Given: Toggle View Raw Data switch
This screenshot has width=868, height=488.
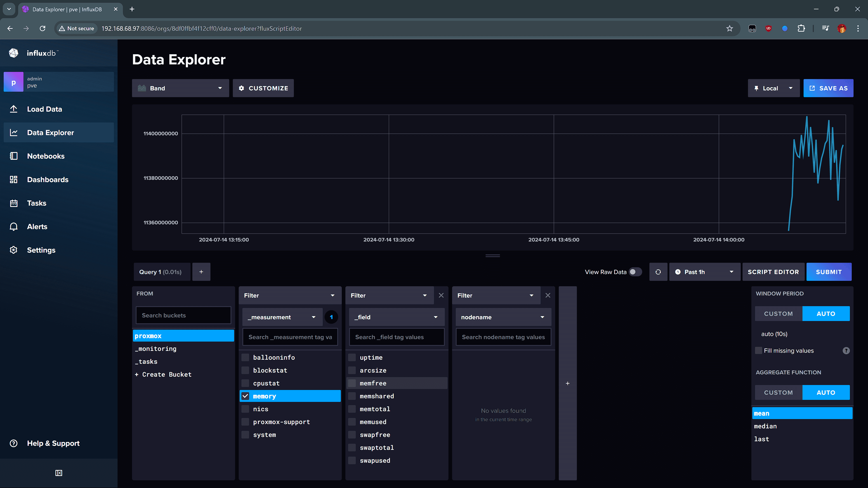Looking at the screenshot, I should point(635,272).
